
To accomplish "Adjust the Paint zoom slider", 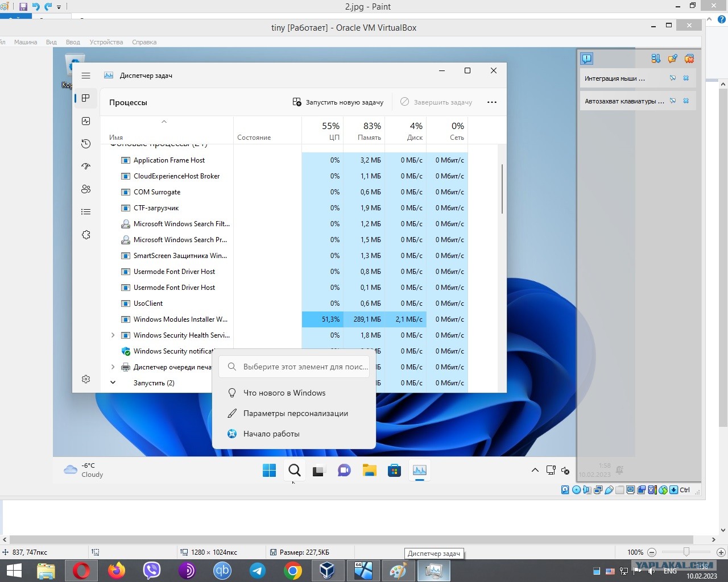I will click(x=686, y=552).
